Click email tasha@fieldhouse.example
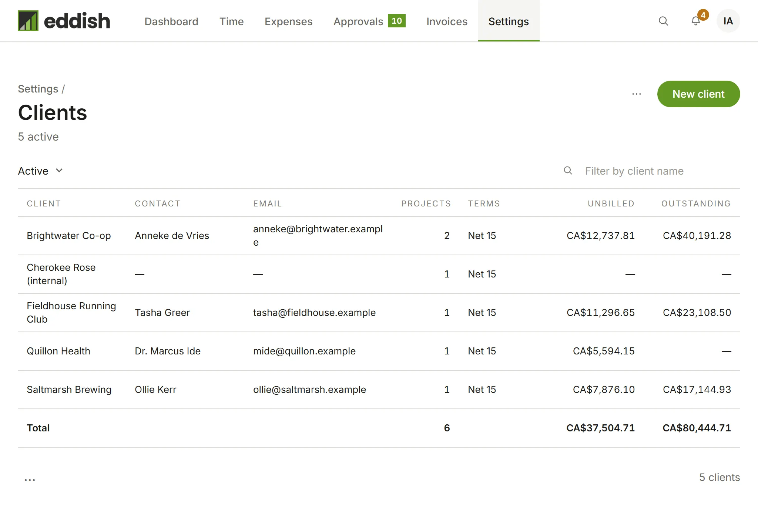This screenshot has width=758, height=532. pyautogui.click(x=314, y=313)
